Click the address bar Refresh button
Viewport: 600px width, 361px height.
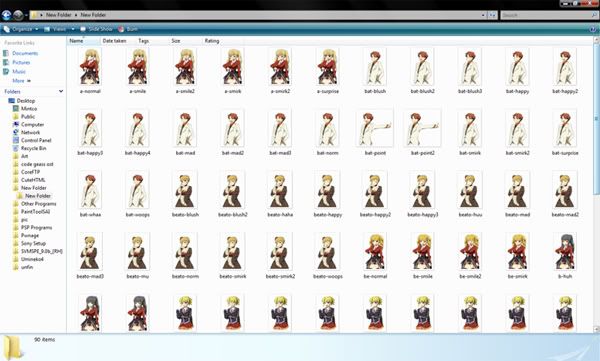pos(492,15)
